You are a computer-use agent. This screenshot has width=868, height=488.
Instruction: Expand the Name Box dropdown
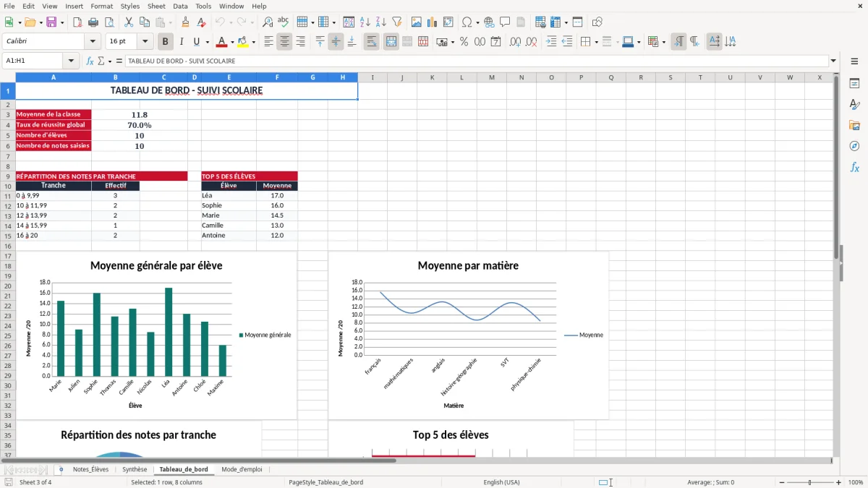[71, 61]
